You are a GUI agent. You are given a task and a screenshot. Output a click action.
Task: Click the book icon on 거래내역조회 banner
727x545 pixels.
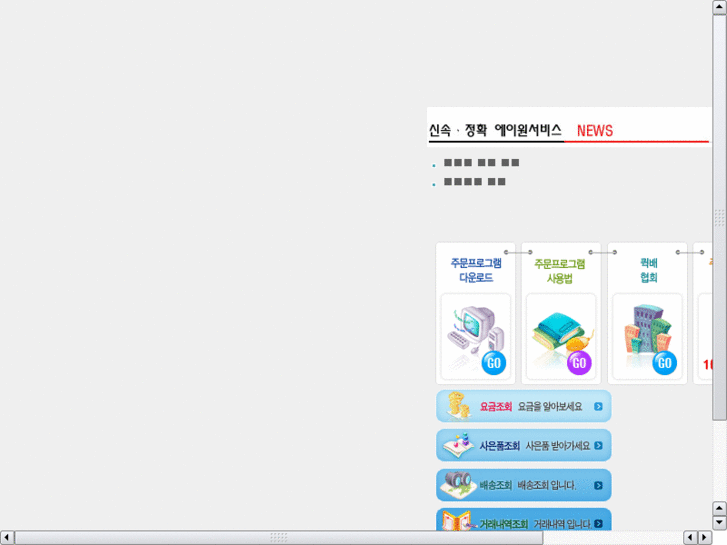click(457, 521)
